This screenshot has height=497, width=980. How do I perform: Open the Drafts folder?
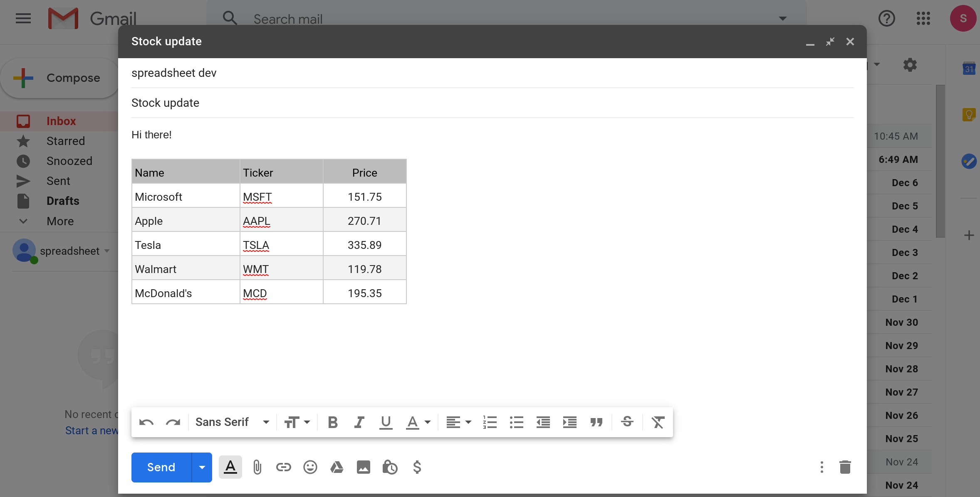point(59,201)
